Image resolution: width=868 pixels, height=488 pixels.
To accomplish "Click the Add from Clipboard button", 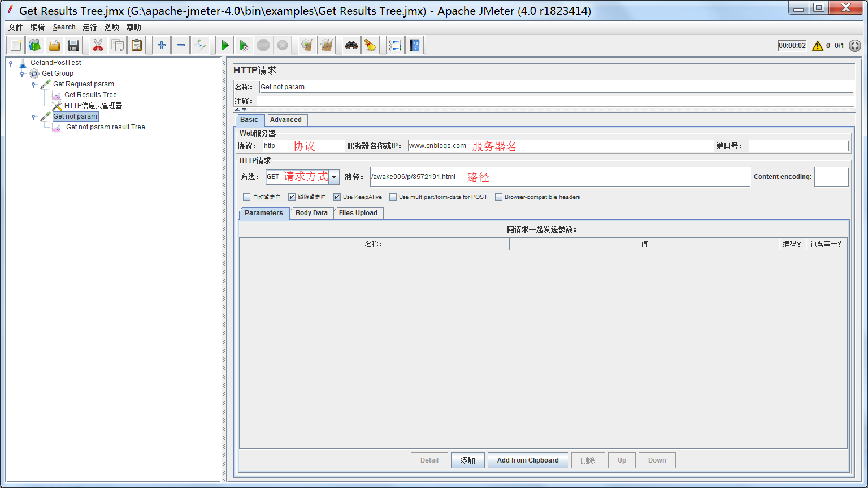I will pyautogui.click(x=528, y=460).
